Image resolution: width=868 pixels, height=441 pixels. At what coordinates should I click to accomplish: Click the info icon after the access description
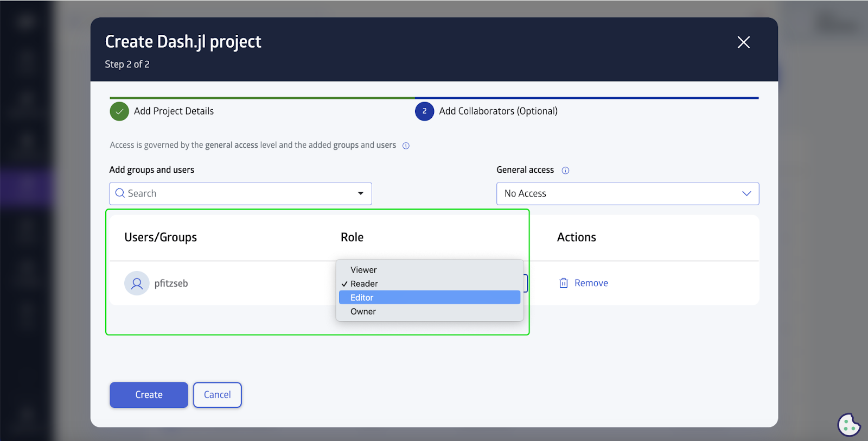406,146
